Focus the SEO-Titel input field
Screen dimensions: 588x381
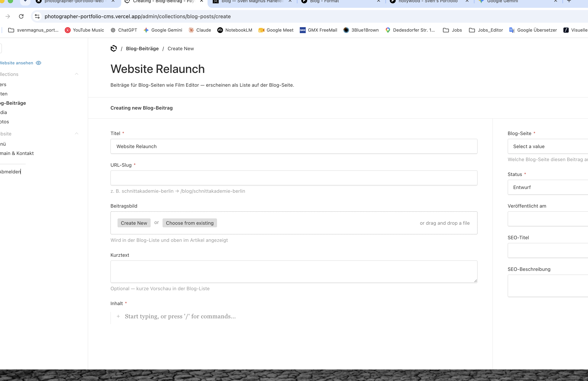click(548, 251)
